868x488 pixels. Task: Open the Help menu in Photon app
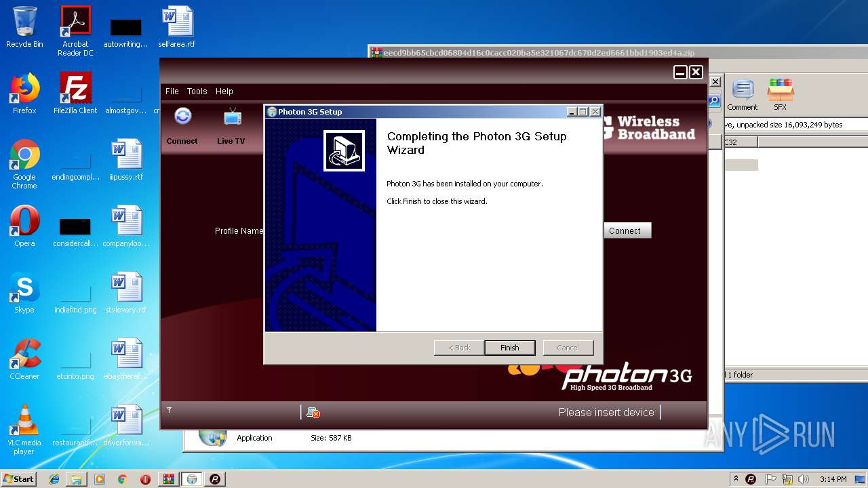pyautogui.click(x=224, y=91)
